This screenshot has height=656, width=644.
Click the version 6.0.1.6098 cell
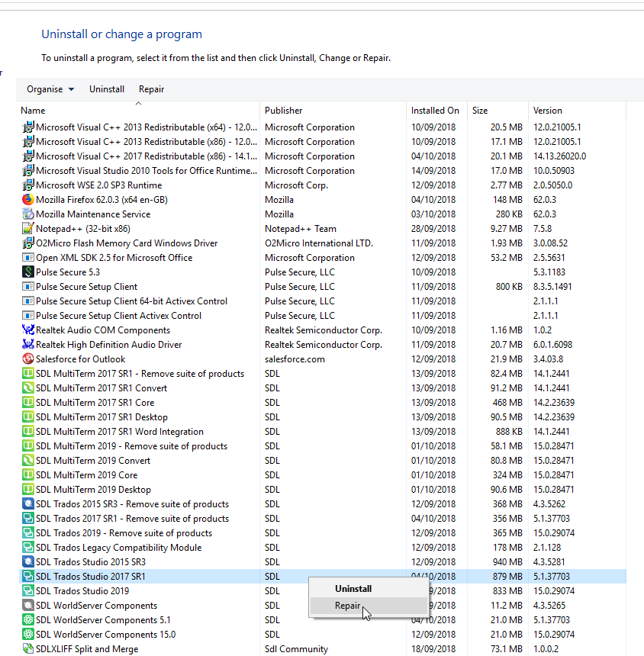pyautogui.click(x=552, y=344)
